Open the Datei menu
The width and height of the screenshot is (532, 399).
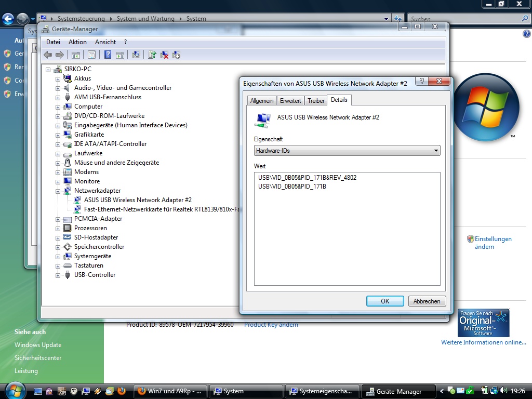click(54, 42)
